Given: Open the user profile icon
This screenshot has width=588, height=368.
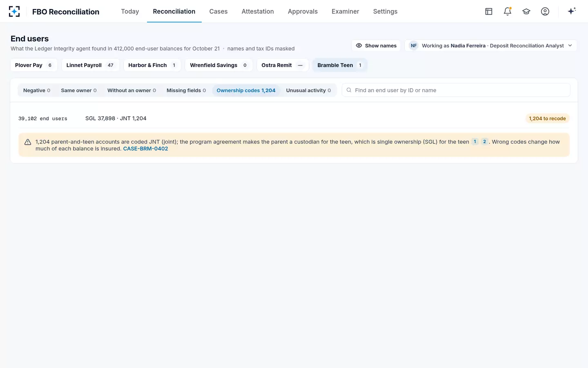Looking at the screenshot, I should tap(545, 11).
